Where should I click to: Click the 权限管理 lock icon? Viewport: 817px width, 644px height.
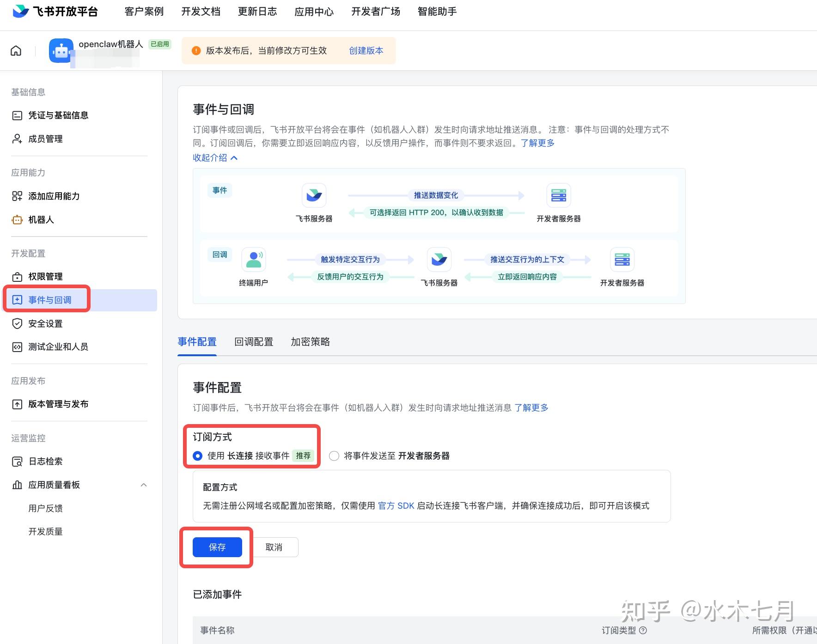coord(17,277)
